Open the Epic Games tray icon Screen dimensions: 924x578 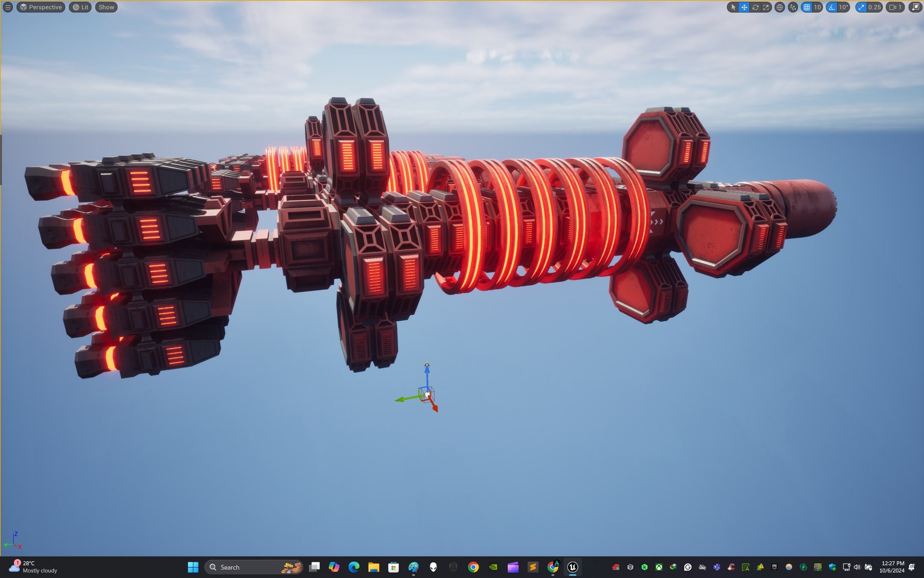[774, 567]
